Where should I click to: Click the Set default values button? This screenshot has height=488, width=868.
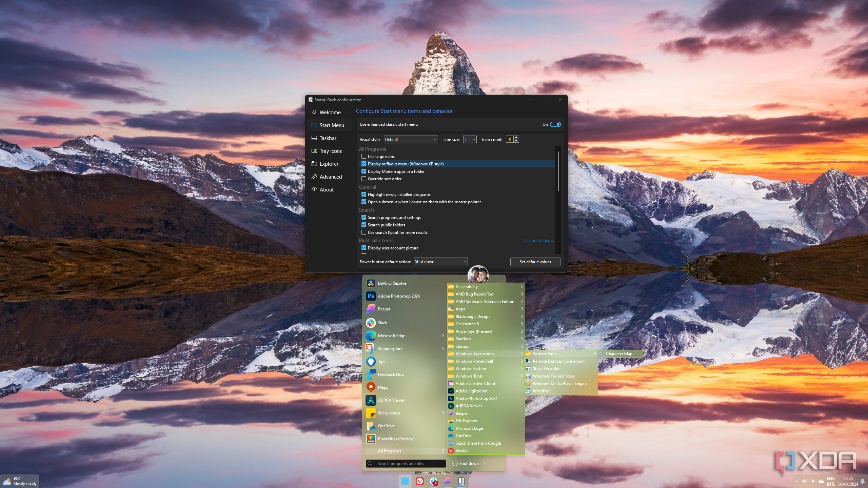[x=535, y=262]
